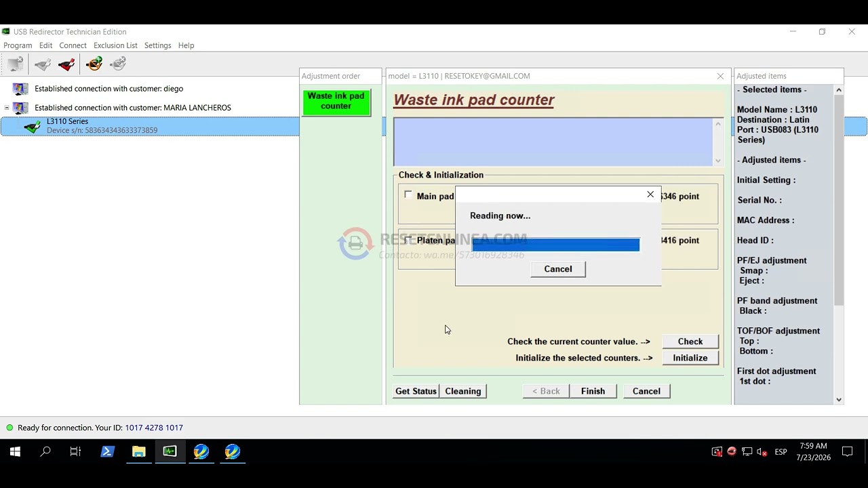Click the 'Head ID :' label
This screenshot has width=868, height=488.
[x=755, y=241]
